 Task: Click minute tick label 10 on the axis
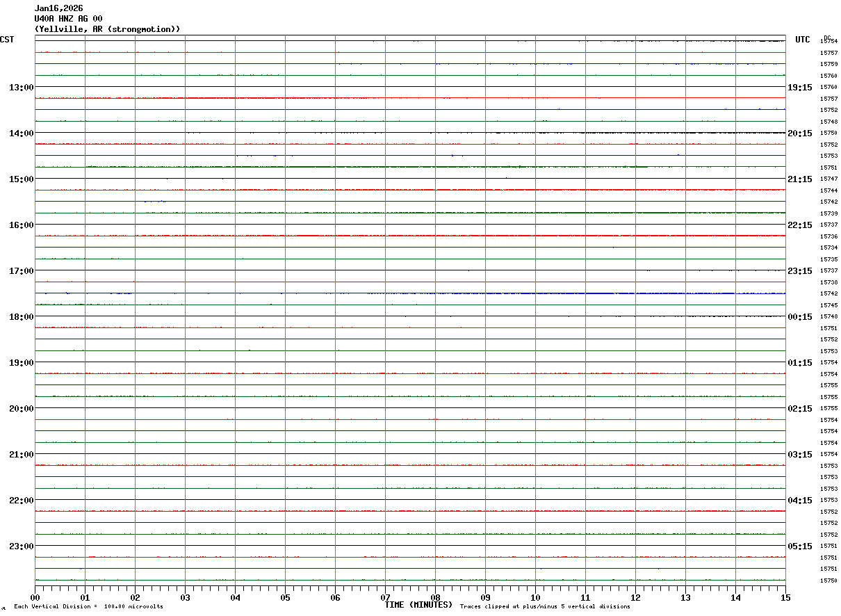click(535, 597)
